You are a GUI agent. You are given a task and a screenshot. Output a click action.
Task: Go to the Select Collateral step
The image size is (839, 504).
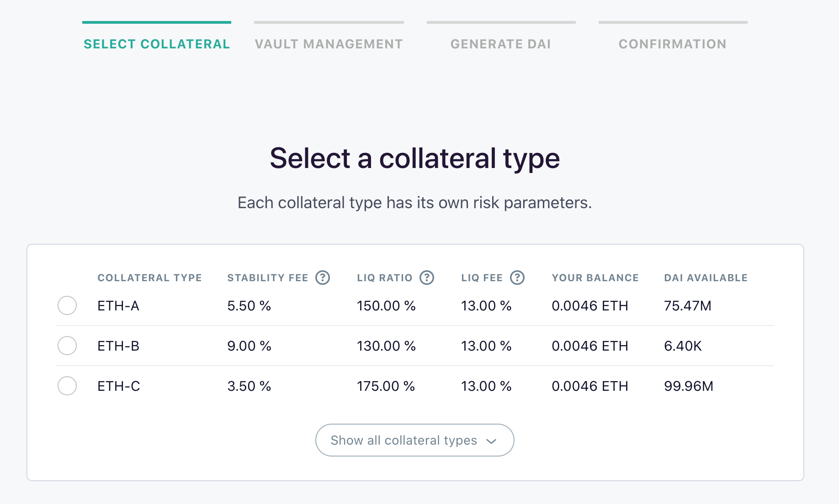coord(157,44)
